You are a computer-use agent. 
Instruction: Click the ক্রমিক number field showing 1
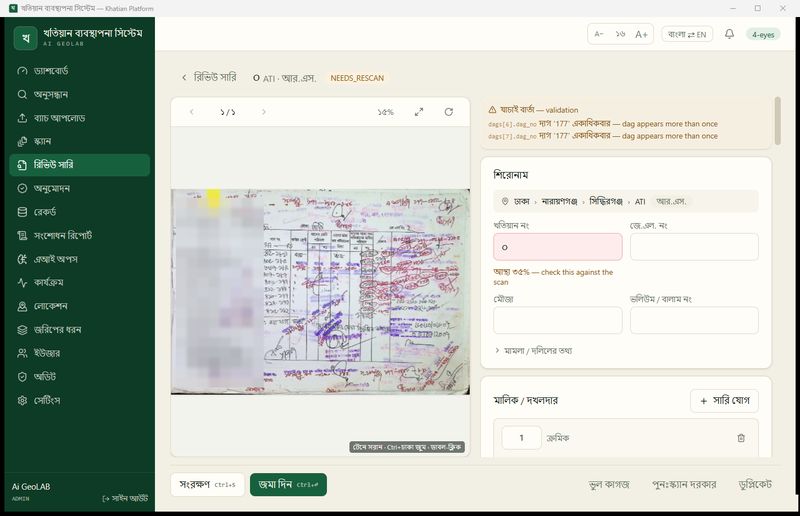(x=521, y=438)
